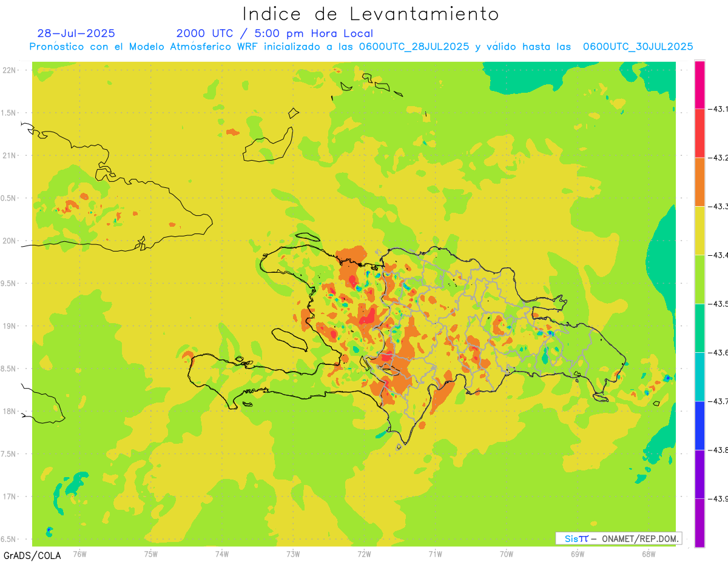
Task: Click the colorbar value '-43.8'
Action: (x=719, y=450)
